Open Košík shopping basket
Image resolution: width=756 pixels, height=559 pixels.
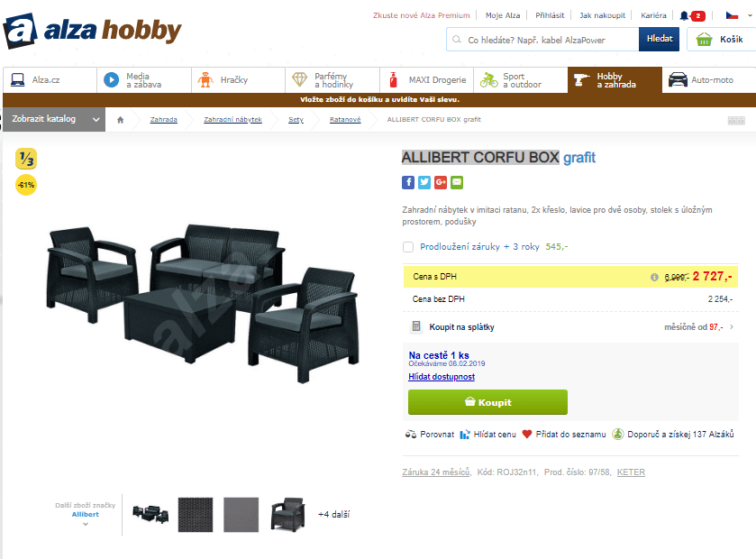(721, 40)
